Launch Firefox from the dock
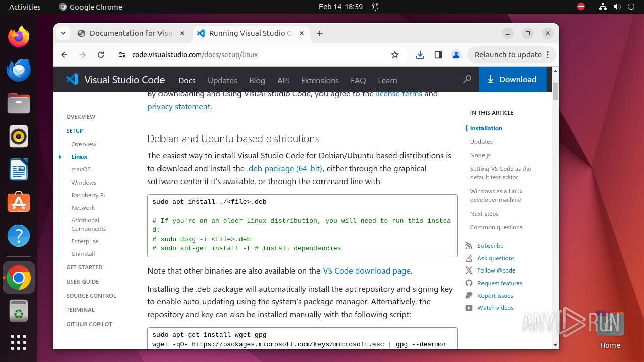Viewport: 644px width, 362px height. [x=19, y=37]
